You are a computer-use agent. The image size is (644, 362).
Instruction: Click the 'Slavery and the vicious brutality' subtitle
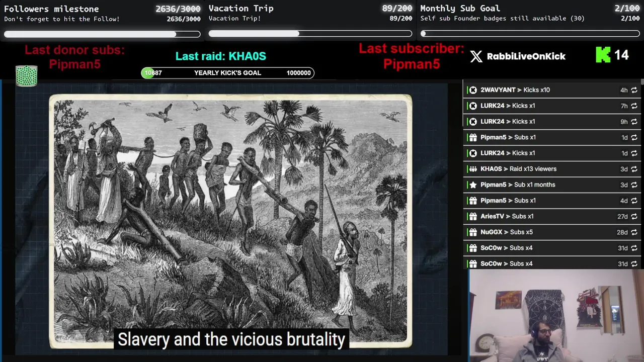(x=231, y=339)
